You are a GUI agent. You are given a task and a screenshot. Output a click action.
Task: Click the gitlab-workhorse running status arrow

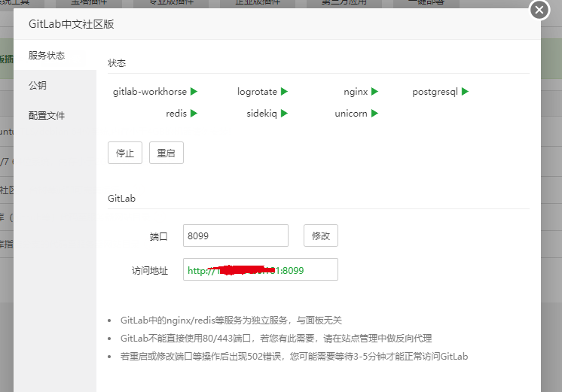pos(194,92)
